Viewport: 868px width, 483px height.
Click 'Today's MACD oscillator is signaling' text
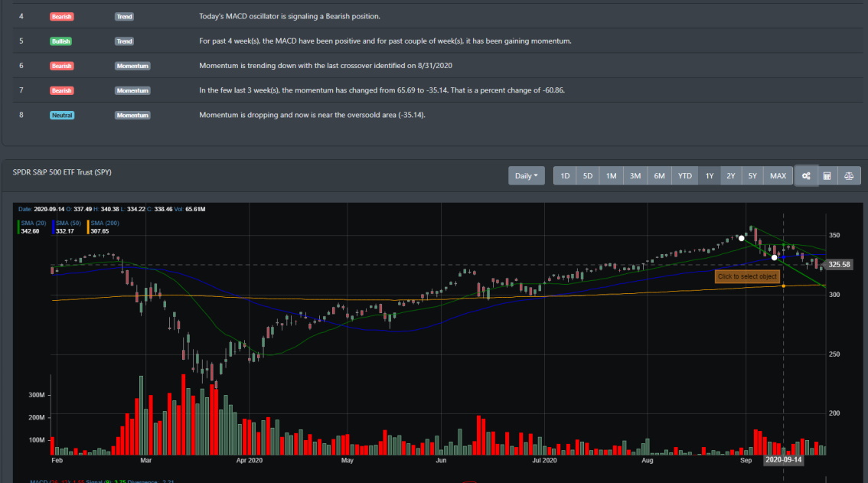(289, 17)
